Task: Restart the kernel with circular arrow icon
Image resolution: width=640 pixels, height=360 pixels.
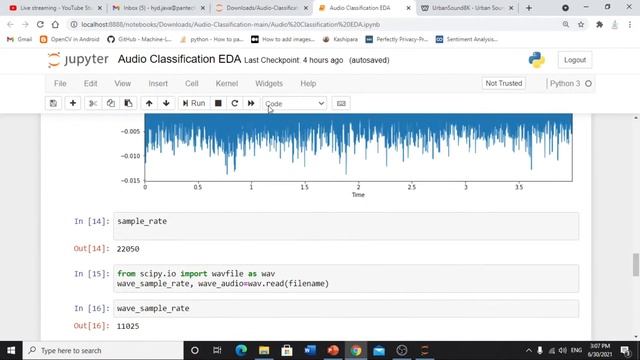Action: tap(235, 103)
